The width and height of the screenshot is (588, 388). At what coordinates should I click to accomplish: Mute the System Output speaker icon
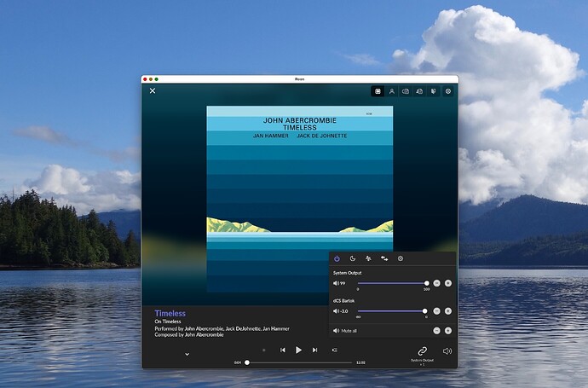tap(336, 283)
